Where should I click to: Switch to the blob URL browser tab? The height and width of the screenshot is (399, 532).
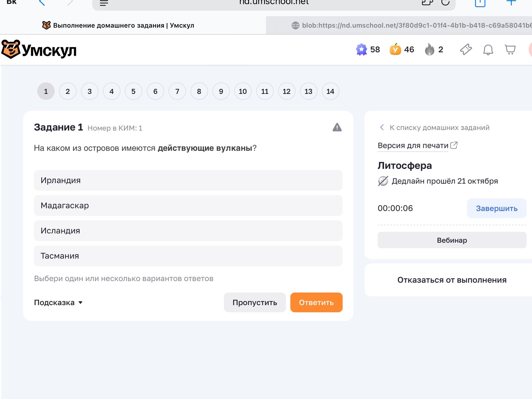399,25
